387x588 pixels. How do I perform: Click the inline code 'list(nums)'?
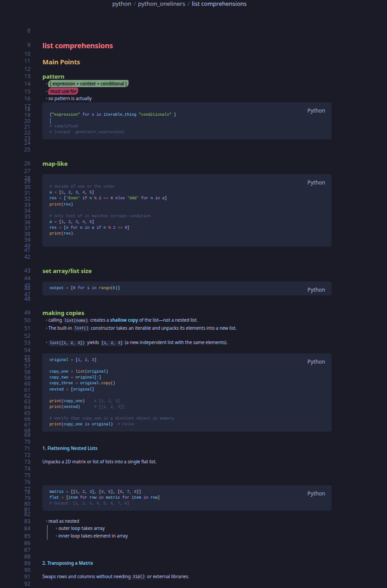pos(76,320)
